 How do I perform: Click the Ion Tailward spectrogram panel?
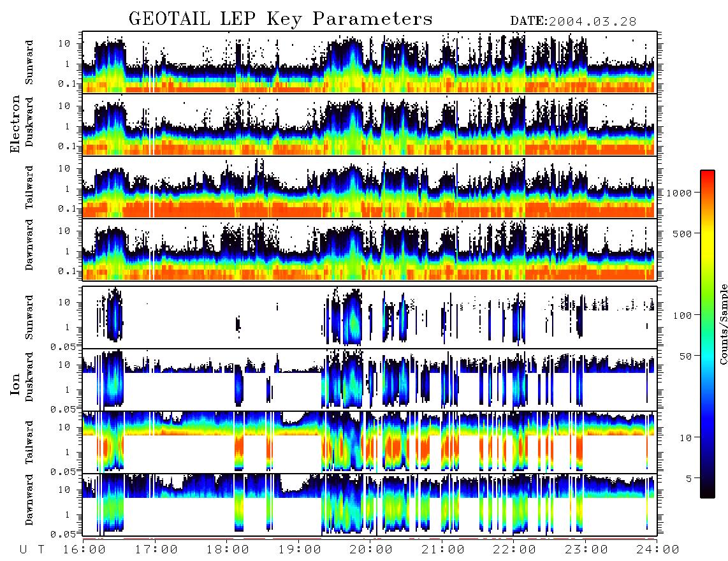tap(370, 442)
